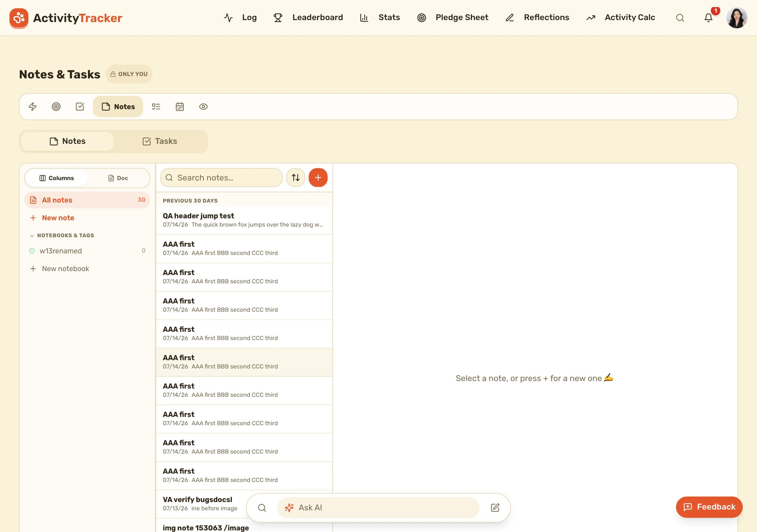This screenshot has width=757, height=532.
Task: Open the w13renamed notebook
Action: pyautogui.click(x=87, y=251)
